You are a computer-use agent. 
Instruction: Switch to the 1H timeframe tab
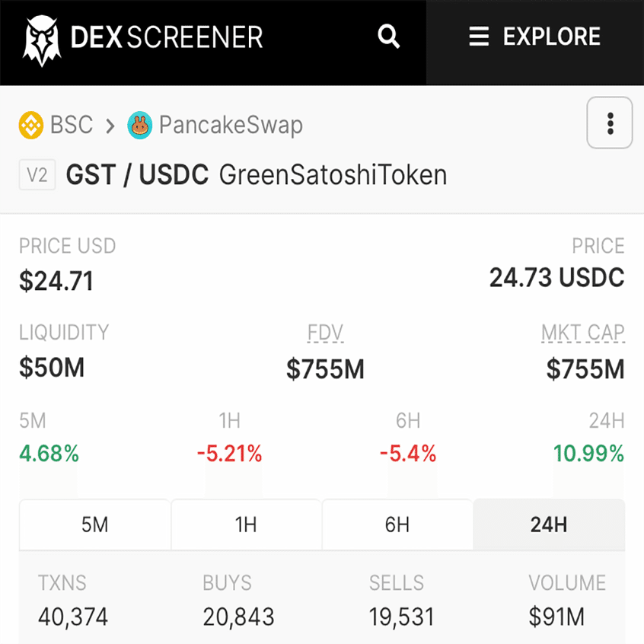click(246, 524)
